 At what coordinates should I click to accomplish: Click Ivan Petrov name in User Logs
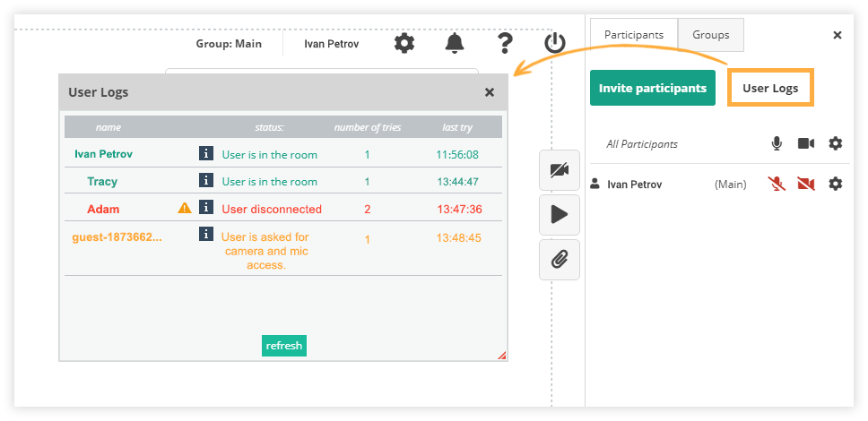[x=103, y=154]
